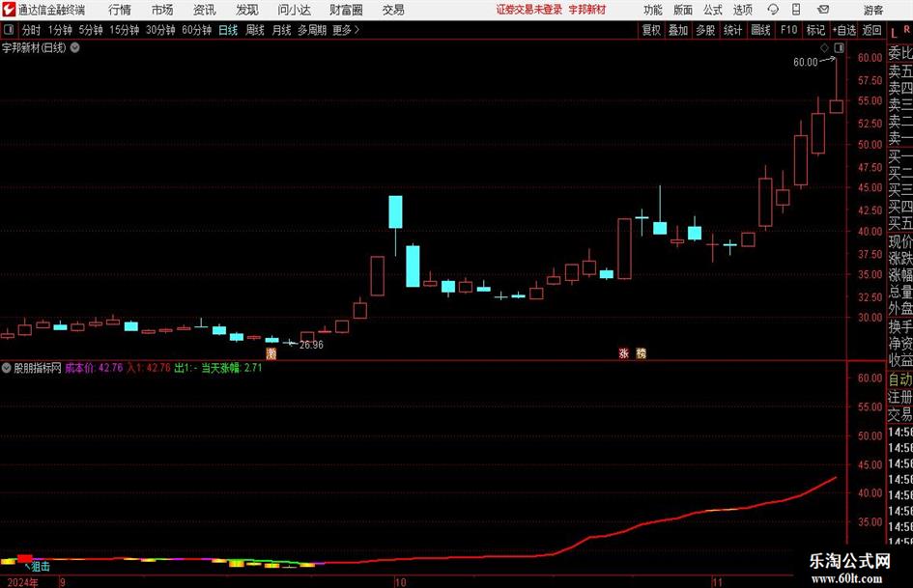Open the customer service headset icon
This screenshot has width=913, height=588.
[x=773, y=10]
